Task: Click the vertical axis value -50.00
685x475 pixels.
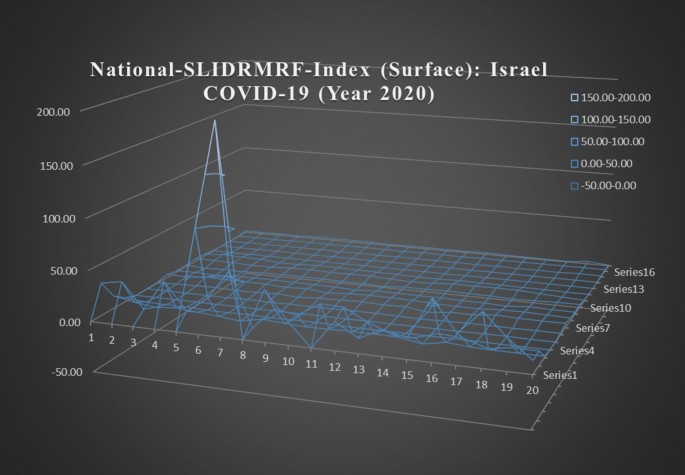Action: click(x=68, y=372)
